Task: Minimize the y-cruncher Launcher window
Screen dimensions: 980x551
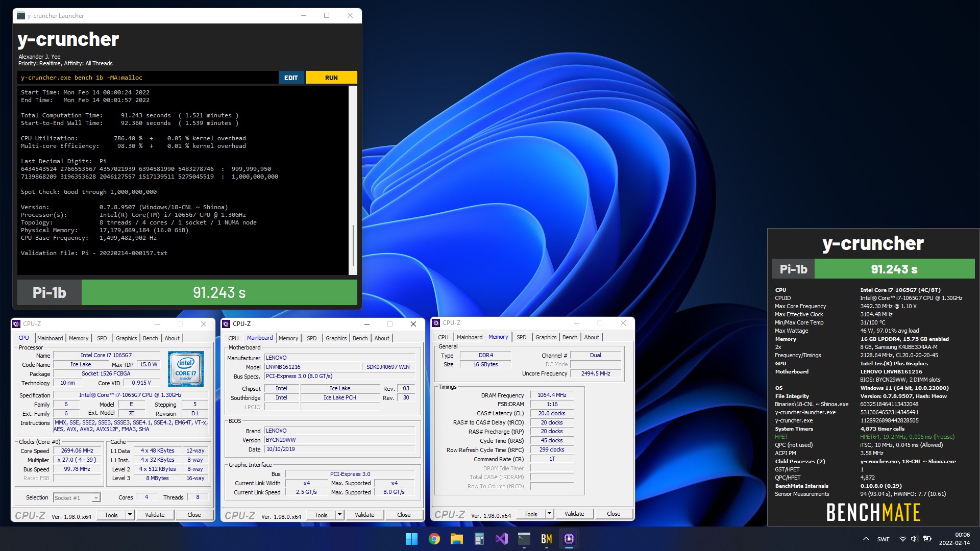Action: (x=304, y=16)
